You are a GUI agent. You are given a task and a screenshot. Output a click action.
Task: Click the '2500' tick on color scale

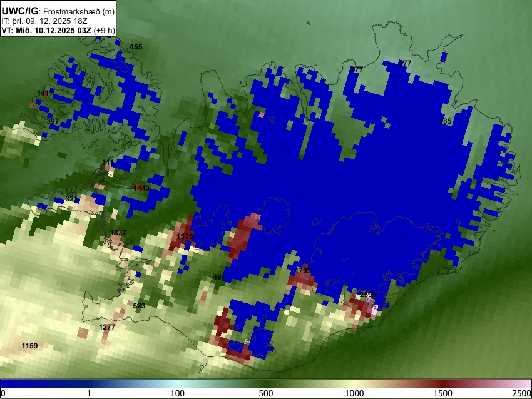point(522,393)
